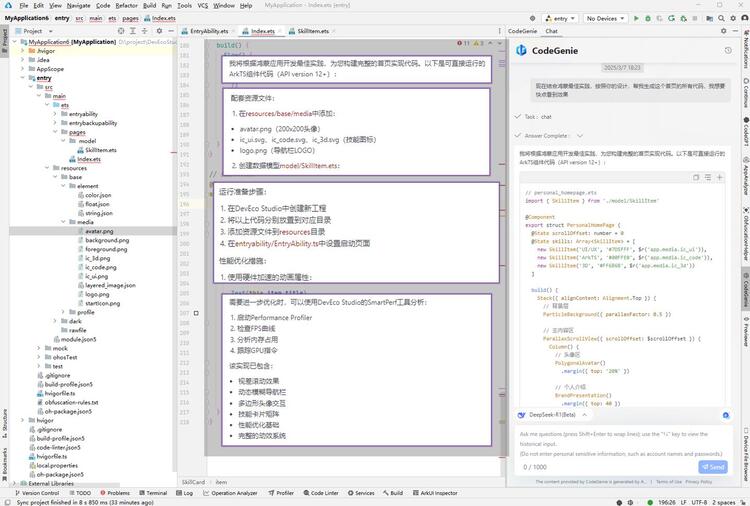Open the Terms of Use link
The height and width of the screenshot is (506, 750).
pyautogui.click(x=669, y=482)
